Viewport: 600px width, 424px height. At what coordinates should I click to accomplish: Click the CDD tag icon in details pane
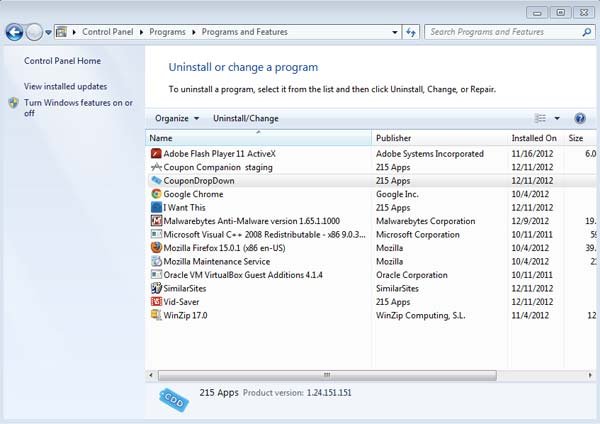click(x=174, y=400)
